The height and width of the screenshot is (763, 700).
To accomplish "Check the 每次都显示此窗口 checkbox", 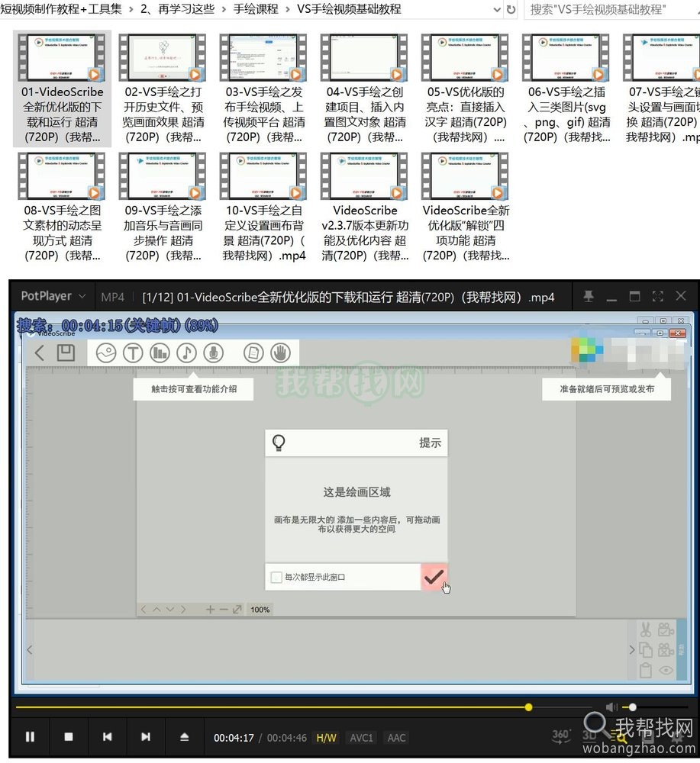I will (276, 577).
